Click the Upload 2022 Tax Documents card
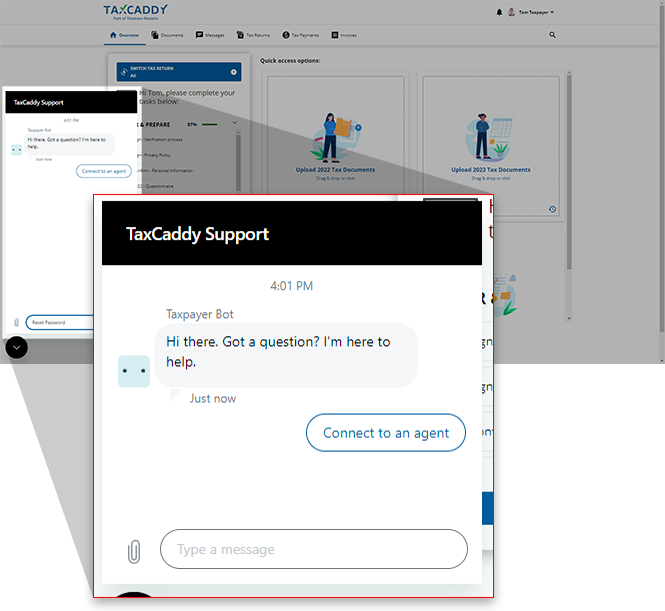Image resolution: width=665 pixels, height=611 pixels. [x=335, y=135]
